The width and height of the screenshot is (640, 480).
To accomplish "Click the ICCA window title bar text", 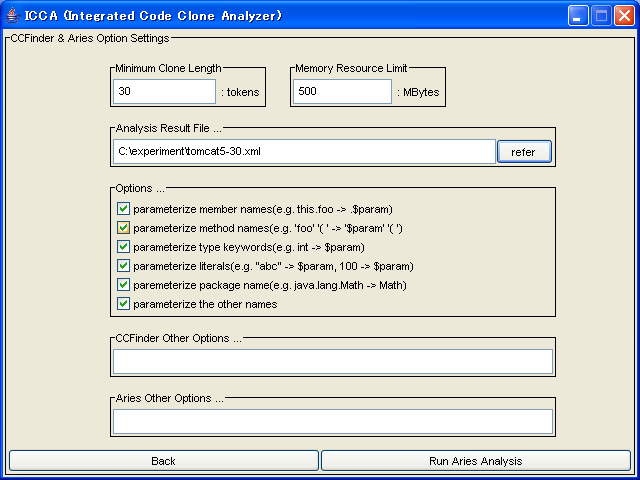I will tap(153, 15).
